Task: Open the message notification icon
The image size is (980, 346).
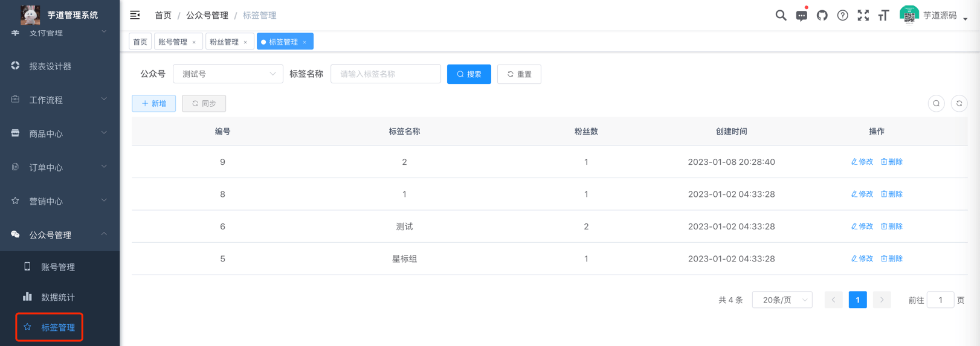Action: click(801, 16)
